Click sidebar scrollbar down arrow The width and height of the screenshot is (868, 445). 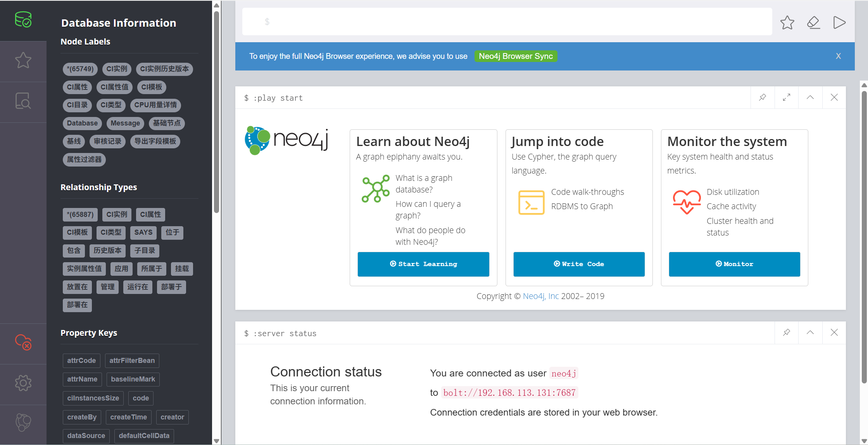click(217, 441)
